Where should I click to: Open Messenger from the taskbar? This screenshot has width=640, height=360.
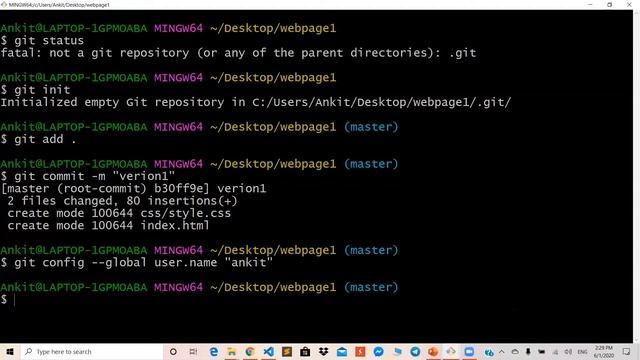pyautogui.click(x=378, y=351)
